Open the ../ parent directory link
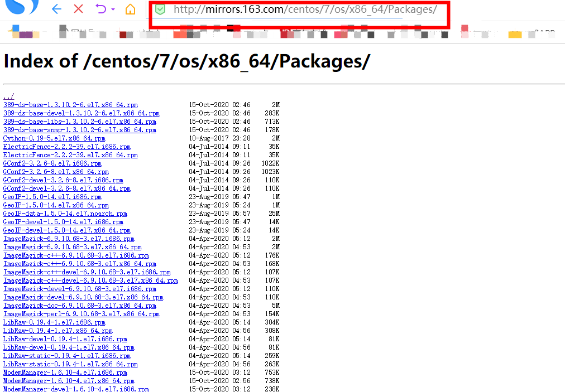565x392 pixels. click(x=8, y=96)
